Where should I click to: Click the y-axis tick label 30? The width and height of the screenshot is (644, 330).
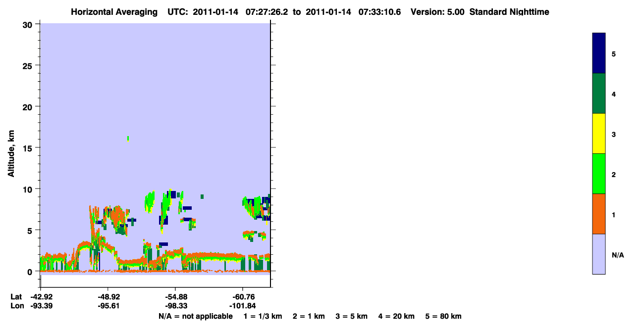[29, 24]
